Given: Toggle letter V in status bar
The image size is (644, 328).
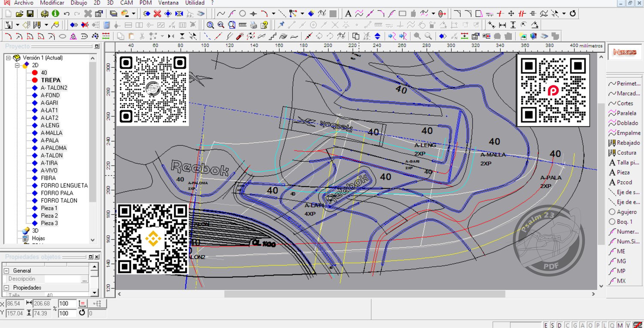Looking at the screenshot, I should click(628, 325).
